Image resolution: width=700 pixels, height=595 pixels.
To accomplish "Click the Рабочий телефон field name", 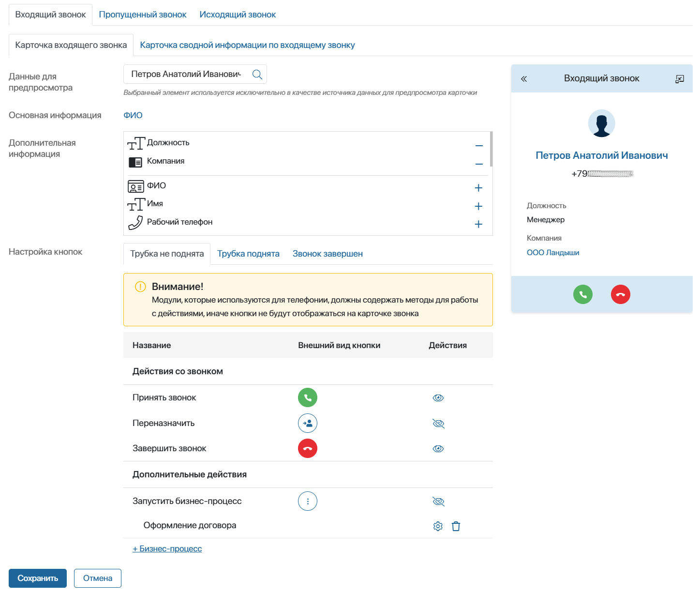I will pos(180,222).
